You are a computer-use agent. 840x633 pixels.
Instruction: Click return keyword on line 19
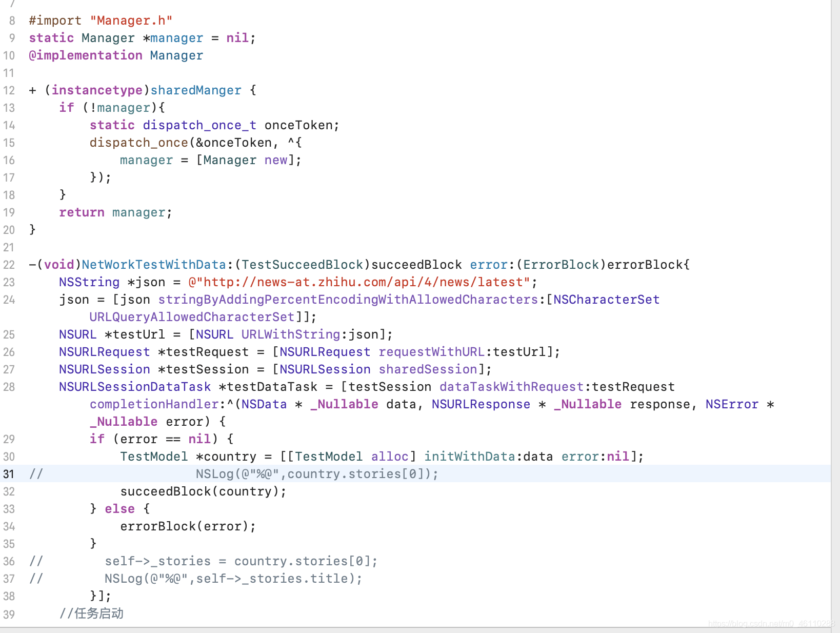(82, 212)
